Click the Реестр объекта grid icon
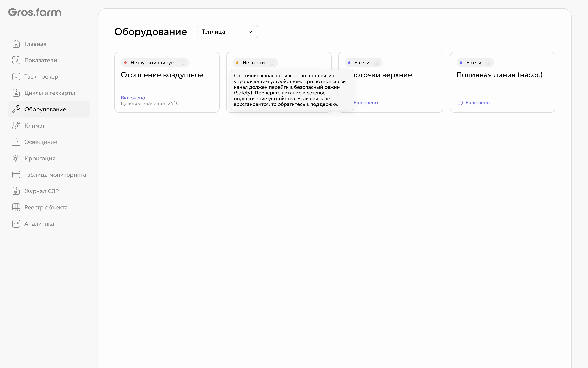Screen dimensions: 588x368 [16, 207]
